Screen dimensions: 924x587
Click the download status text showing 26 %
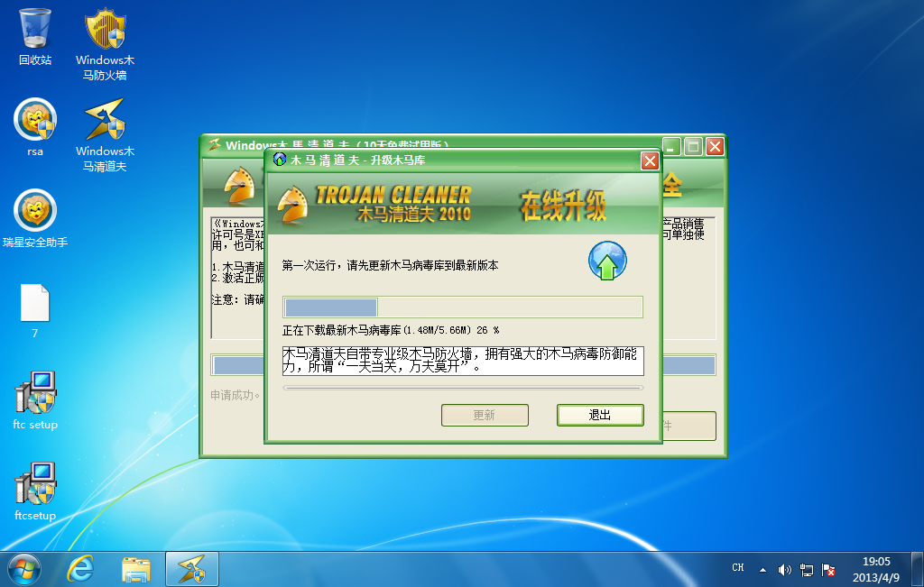pyautogui.click(x=391, y=330)
